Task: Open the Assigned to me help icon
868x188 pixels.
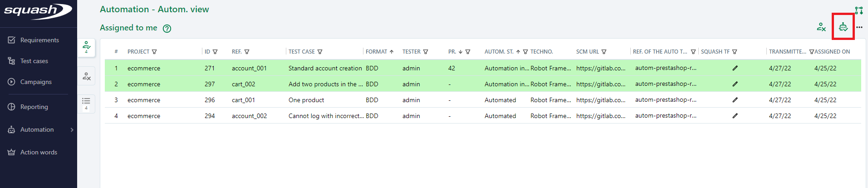Action: coord(167,29)
